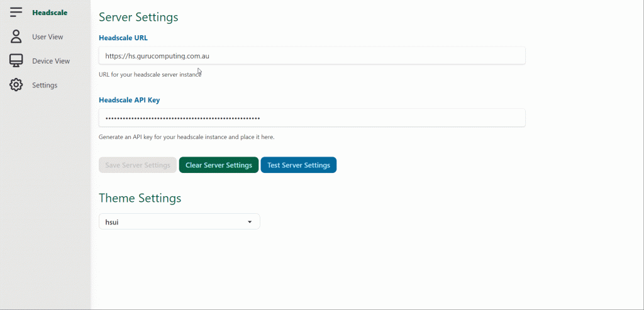Focus the Headscale API Key field
Screen dimensions: 644x310
tap(312, 118)
